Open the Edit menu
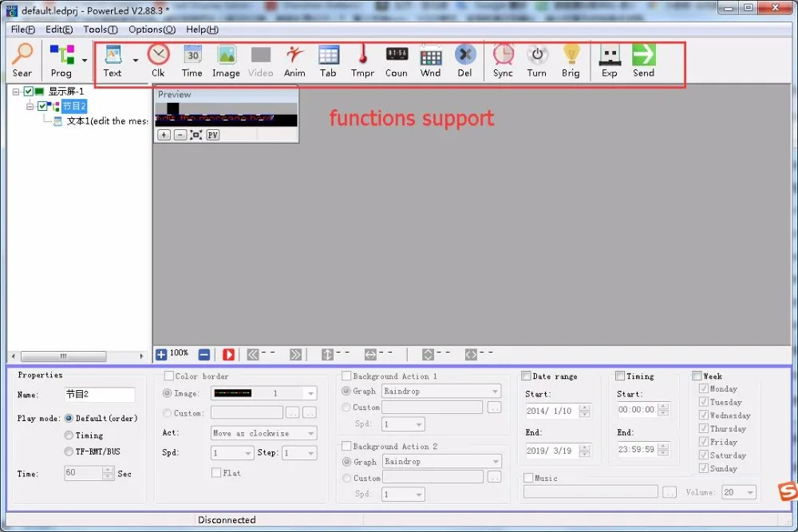798x532 pixels. pyautogui.click(x=59, y=30)
